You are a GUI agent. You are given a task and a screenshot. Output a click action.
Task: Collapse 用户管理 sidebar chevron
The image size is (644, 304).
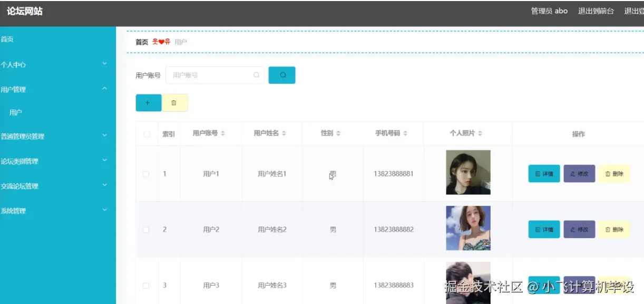click(x=104, y=89)
